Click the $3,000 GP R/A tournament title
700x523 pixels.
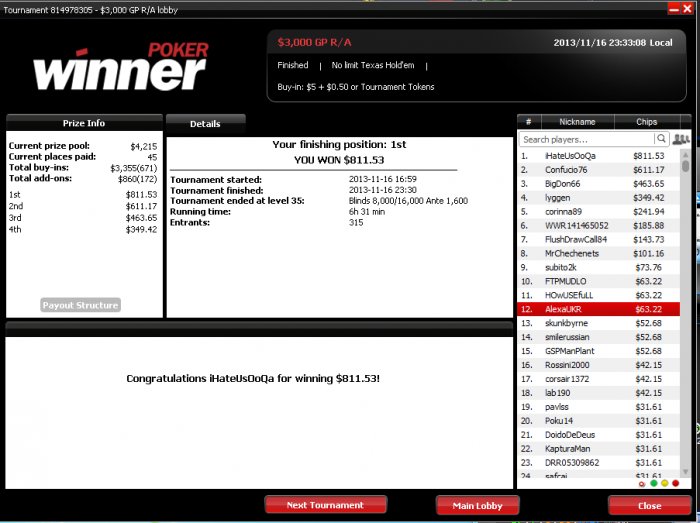[314, 42]
